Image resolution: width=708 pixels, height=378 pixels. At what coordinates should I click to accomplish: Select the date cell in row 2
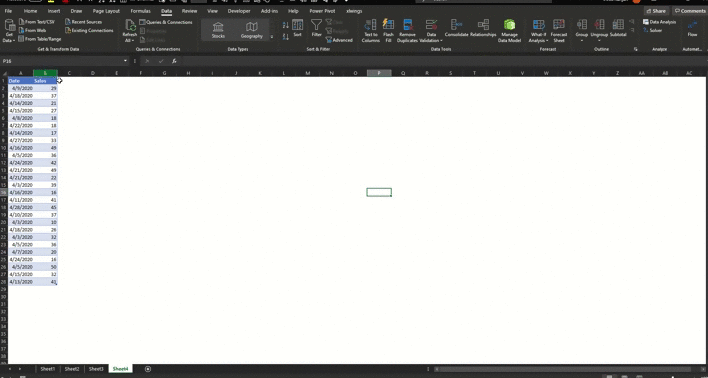(x=20, y=88)
